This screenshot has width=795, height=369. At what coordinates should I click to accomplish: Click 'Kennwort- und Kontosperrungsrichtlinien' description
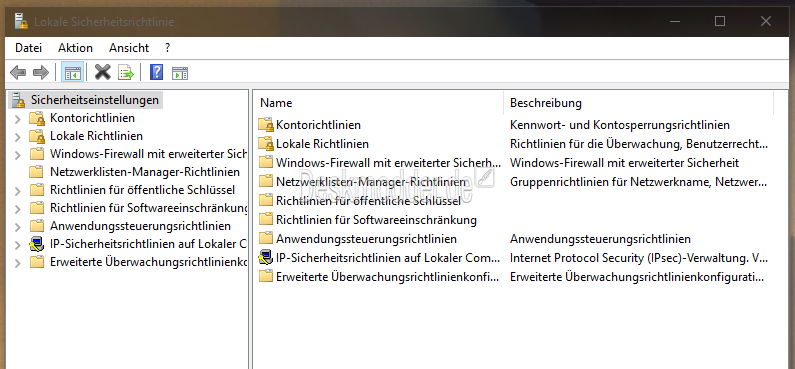(x=620, y=125)
